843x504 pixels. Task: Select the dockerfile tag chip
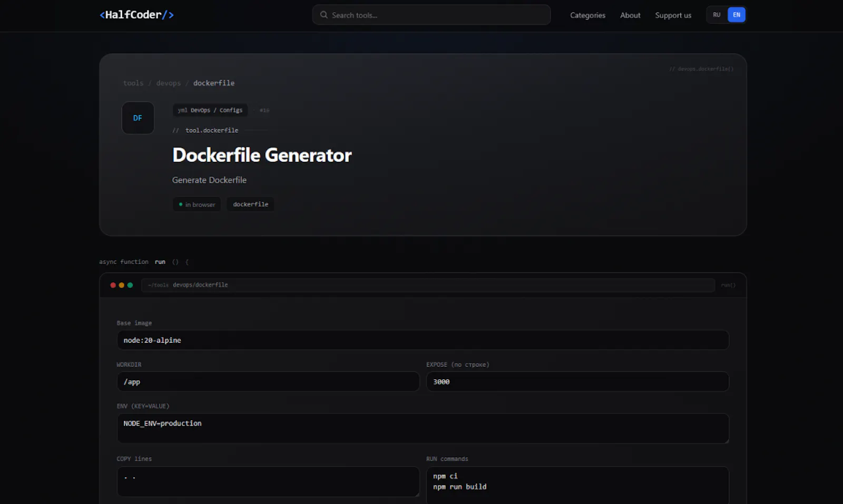[x=251, y=204]
